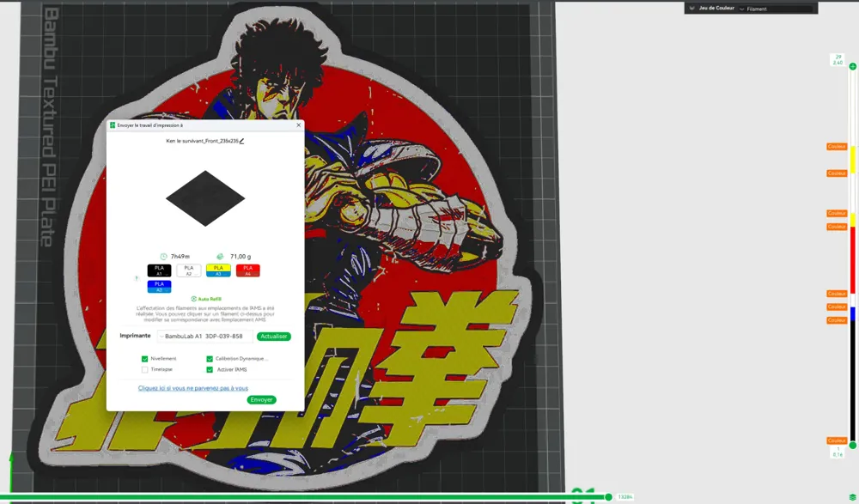
Task: Click the lowest Couleur marker near layer 1
Action: pyautogui.click(x=837, y=440)
